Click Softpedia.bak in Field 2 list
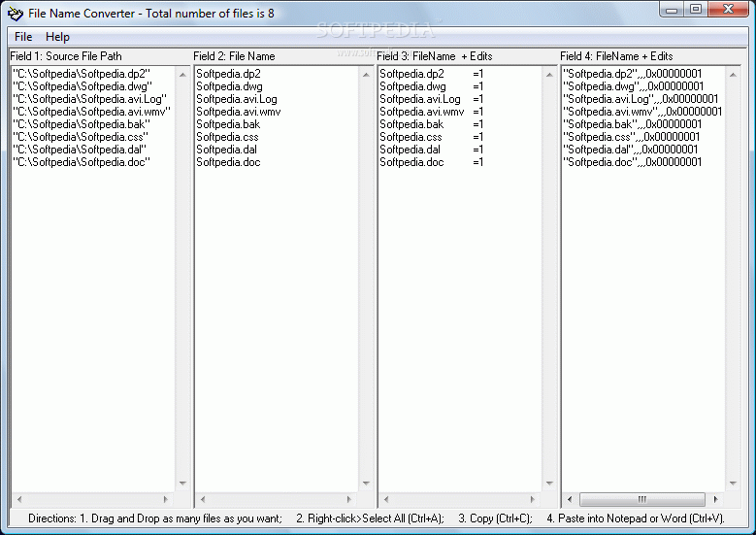This screenshot has height=535, width=756. 228,124
